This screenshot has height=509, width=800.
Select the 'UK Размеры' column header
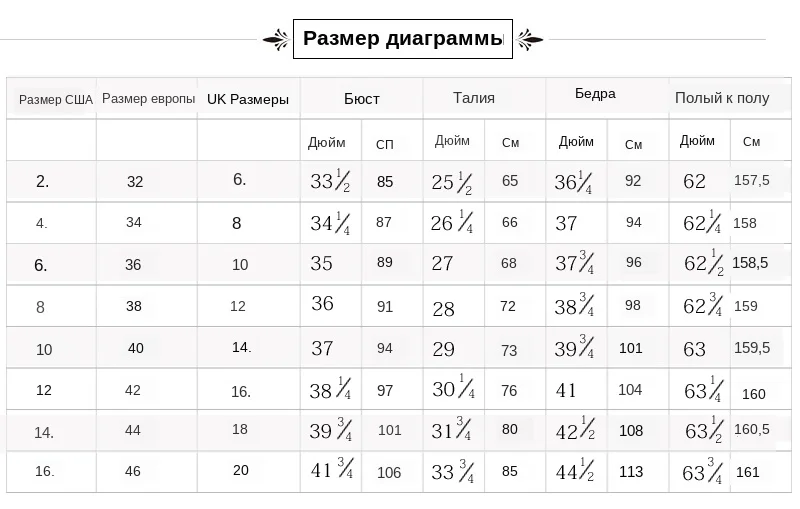248,99
